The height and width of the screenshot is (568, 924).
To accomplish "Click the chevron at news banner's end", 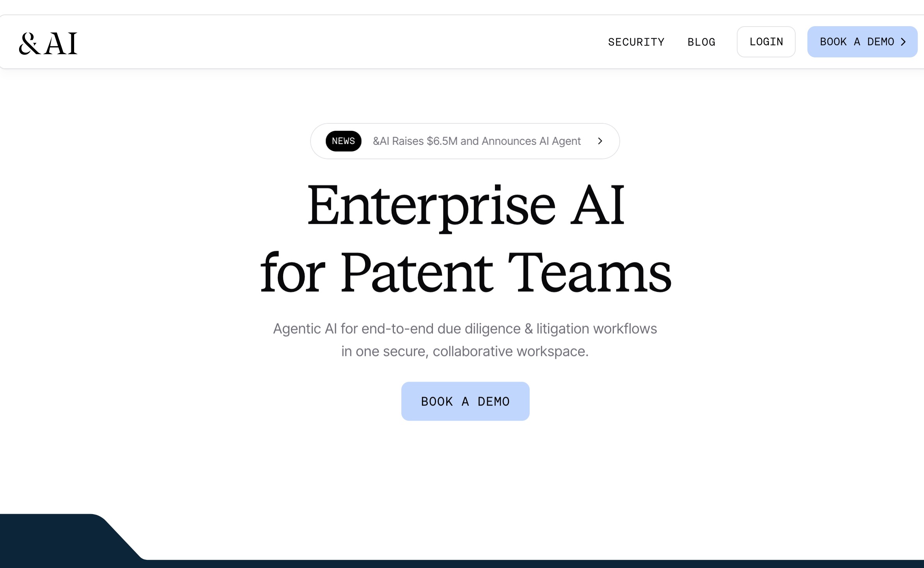I will tap(600, 141).
